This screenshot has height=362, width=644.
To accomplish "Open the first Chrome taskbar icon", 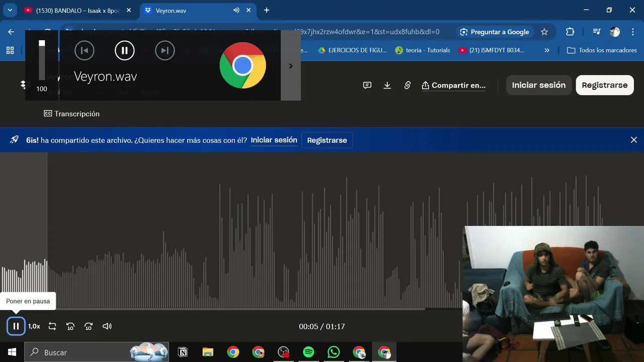I will pos(233,352).
